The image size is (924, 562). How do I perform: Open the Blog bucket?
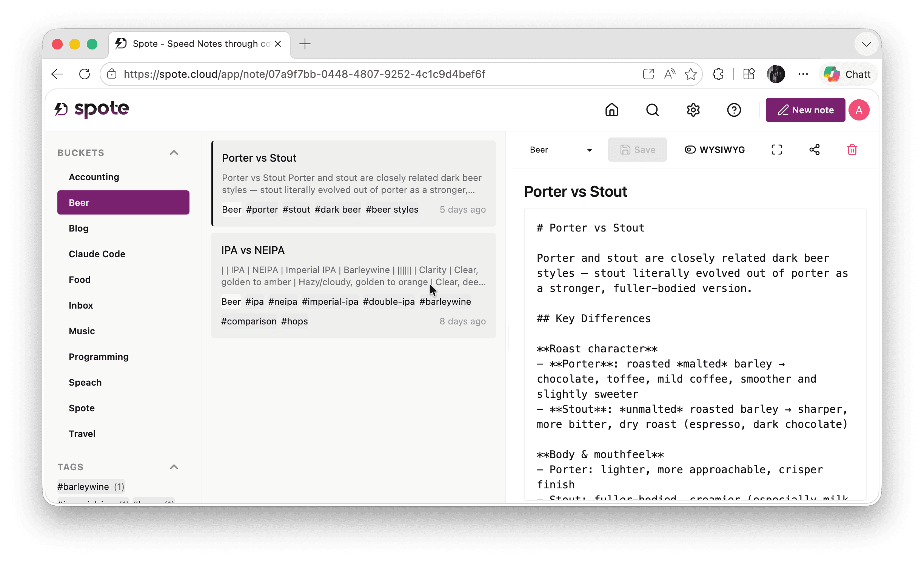[123, 228]
